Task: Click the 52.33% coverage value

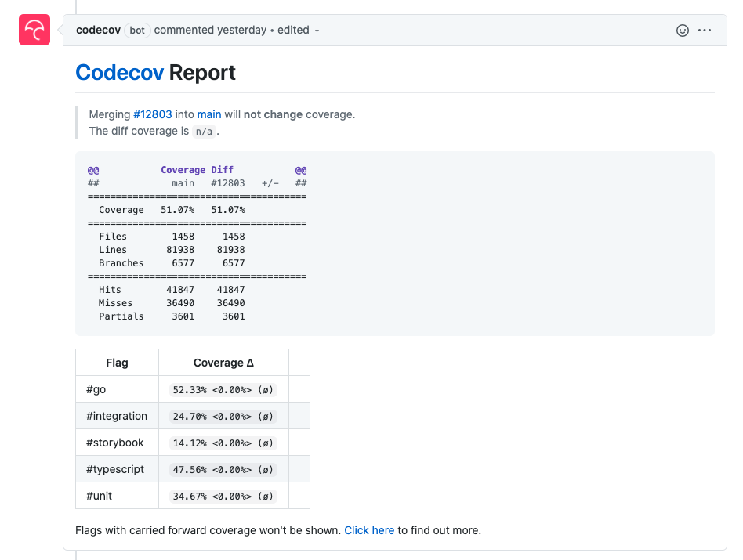Action: point(223,389)
